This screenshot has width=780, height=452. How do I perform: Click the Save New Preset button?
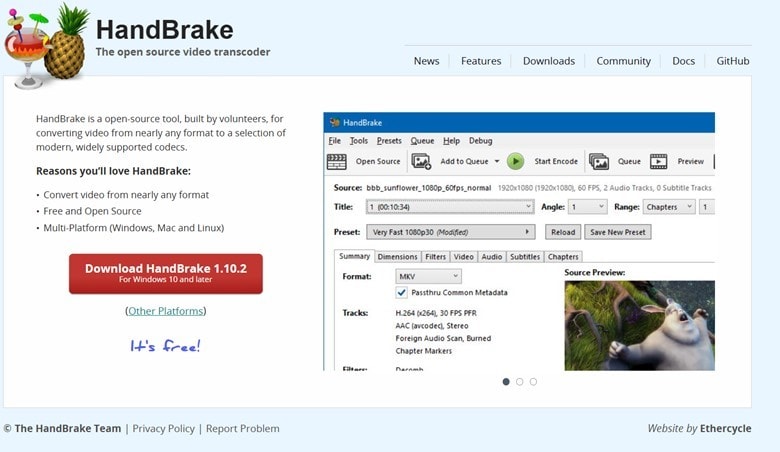[x=617, y=232]
